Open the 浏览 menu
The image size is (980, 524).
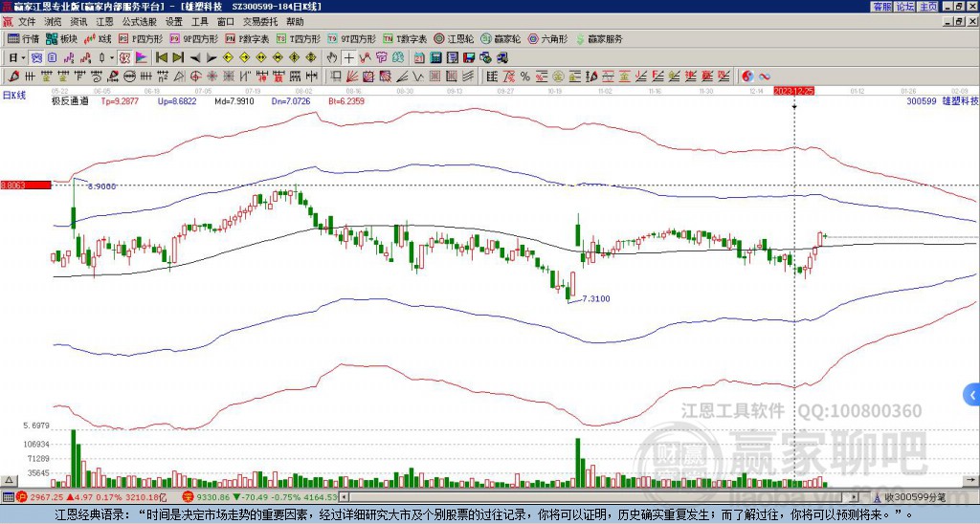(x=53, y=22)
